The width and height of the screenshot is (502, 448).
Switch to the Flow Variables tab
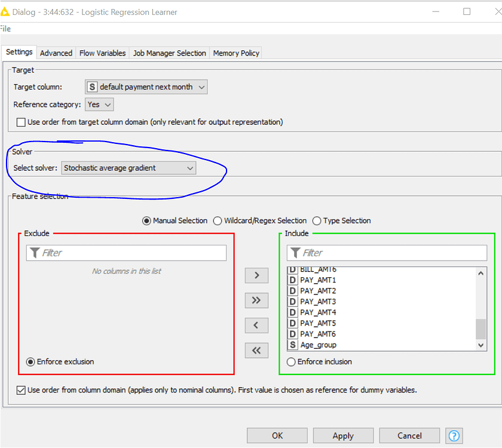tap(102, 53)
